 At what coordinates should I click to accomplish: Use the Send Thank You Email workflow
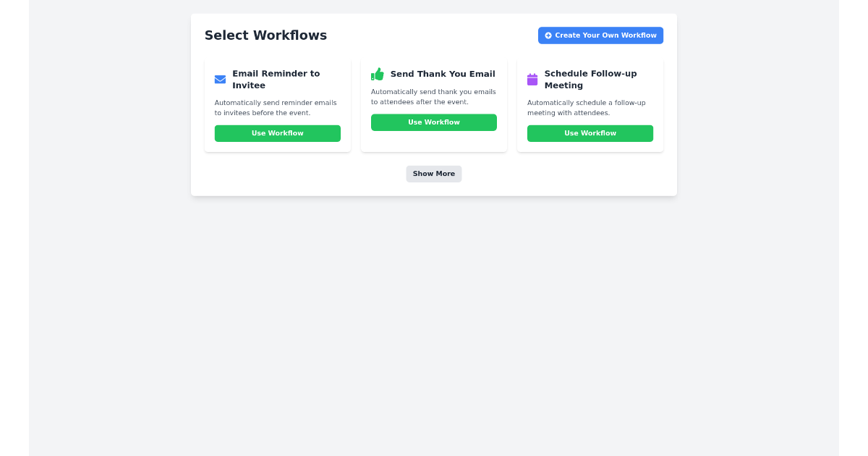coord(434,122)
